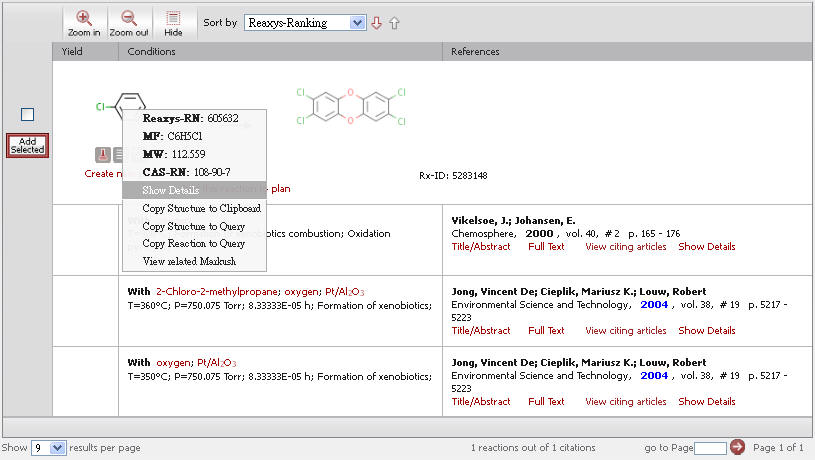View citing articles for the T=360°C reference

(x=625, y=331)
